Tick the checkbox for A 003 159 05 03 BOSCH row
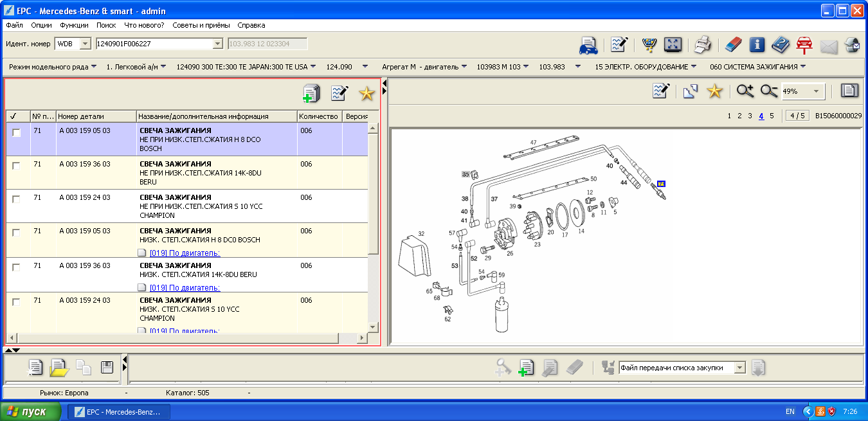868x421 pixels. [16, 132]
